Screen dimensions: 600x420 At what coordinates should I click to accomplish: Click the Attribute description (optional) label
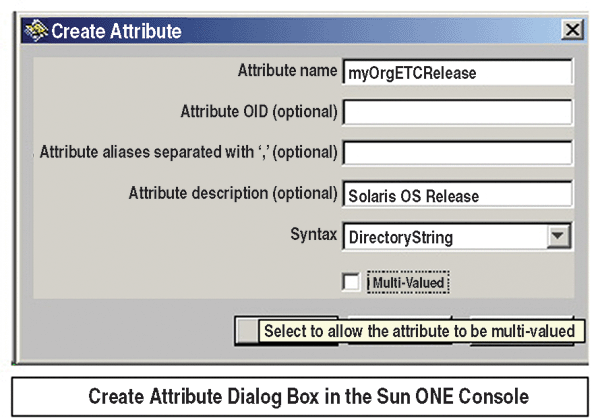(232, 192)
